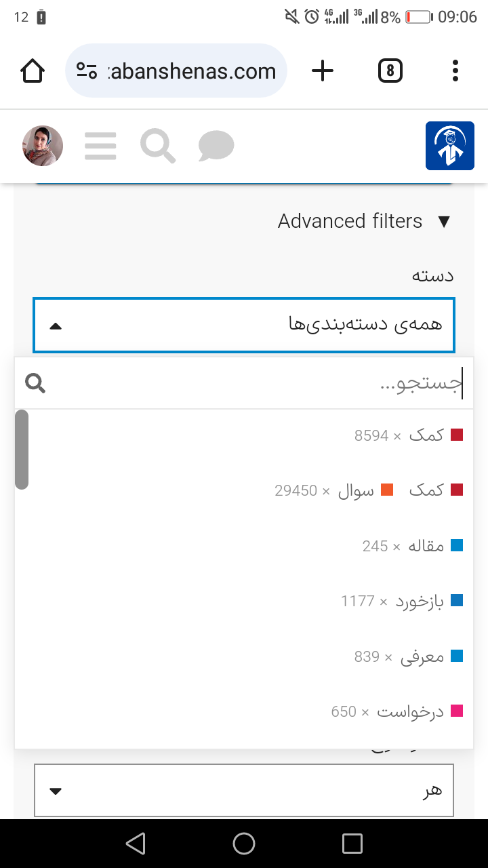488x868 pixels.
Task: Select the کمک × 8594 category
Action: tap(244, 435)
